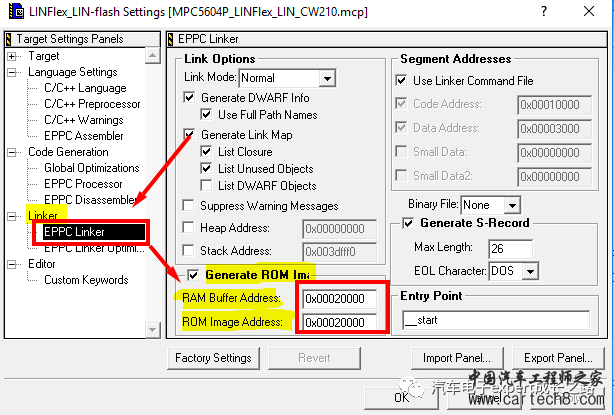The height and width of the screenshot is (415, 614).
Task: Click the Small Data2 value field
Action: pyautogui.click(x=554, y=177)
